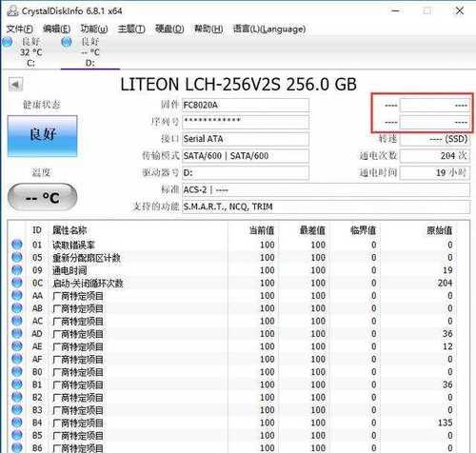
Task: Open the 功能(u) menu
Action: (x=94, y=30)
